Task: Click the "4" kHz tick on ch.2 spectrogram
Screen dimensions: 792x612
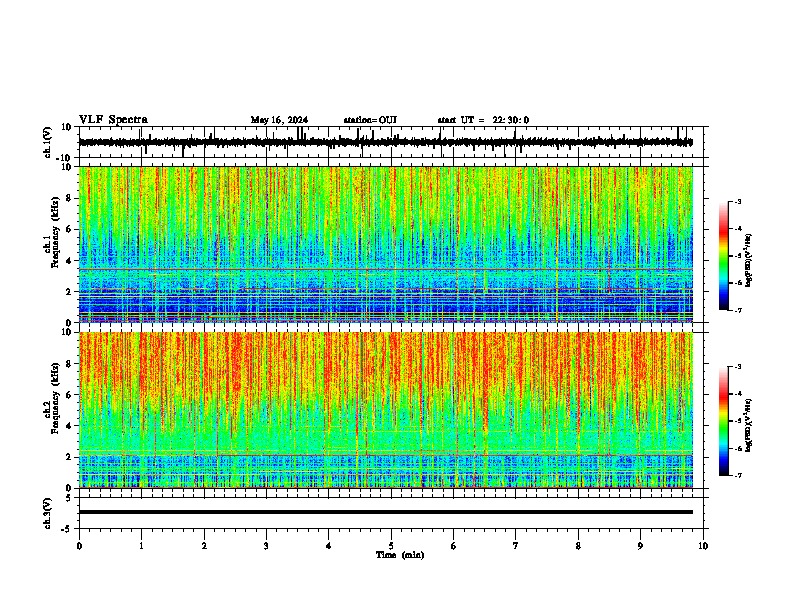Action: [69, 426]
